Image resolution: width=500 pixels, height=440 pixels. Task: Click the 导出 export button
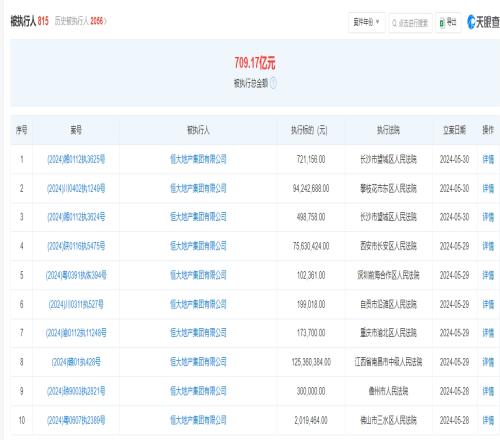[x=448, y=23]
